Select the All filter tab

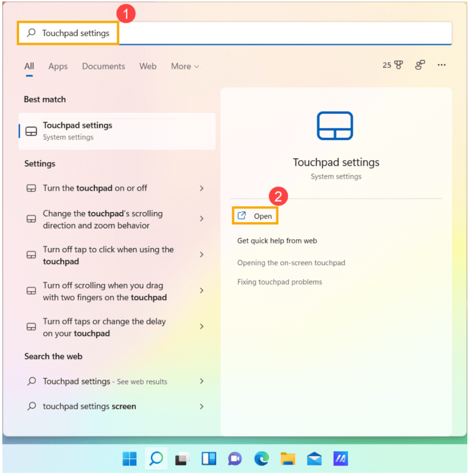click(29, 66)
